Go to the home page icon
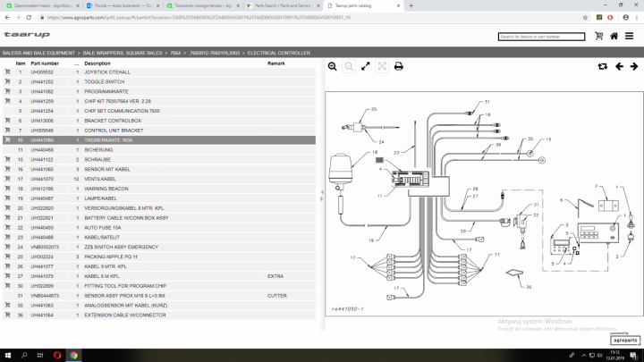 point(614,37)
